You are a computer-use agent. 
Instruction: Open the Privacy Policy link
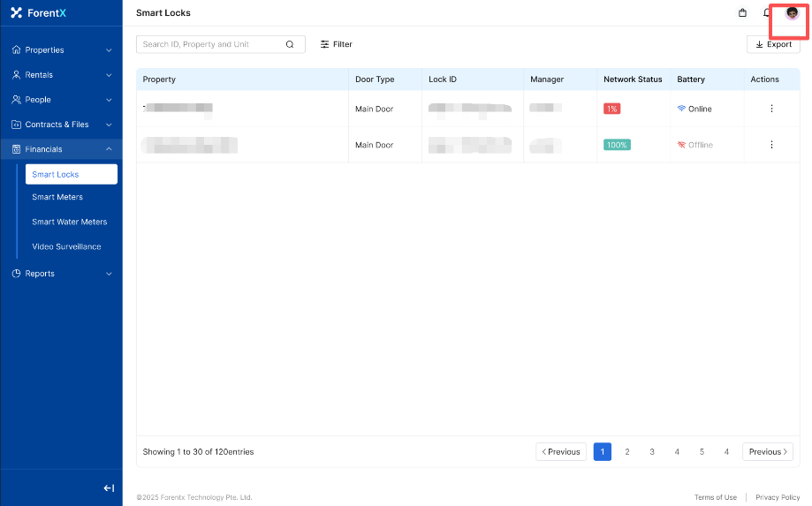(x=778, y=497)
